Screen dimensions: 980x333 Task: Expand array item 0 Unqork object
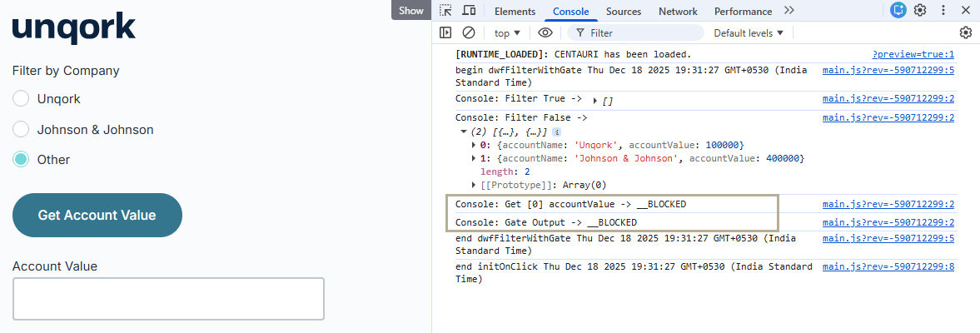point(474,145)
